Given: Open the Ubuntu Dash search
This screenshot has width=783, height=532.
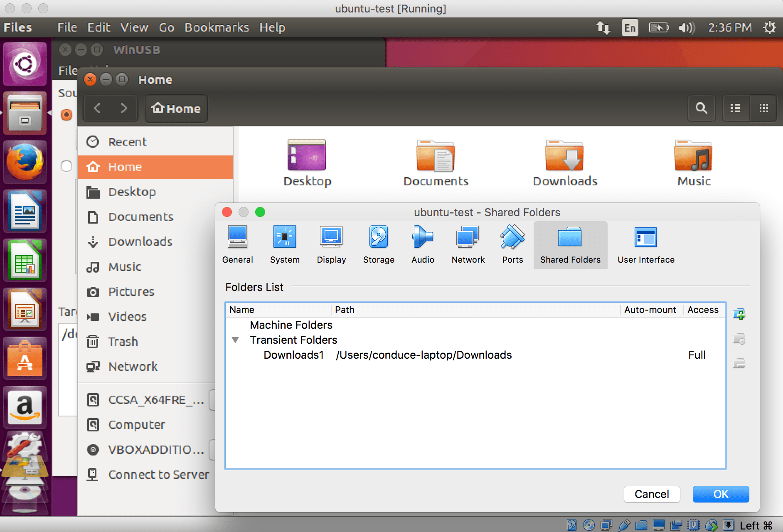Looking at the screenshot, I should (25, 64).
